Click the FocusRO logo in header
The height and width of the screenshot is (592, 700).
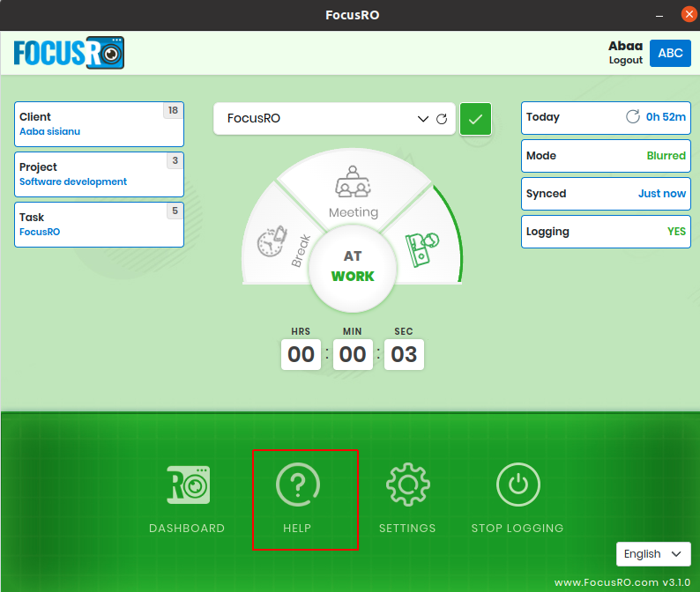[69, 53]
